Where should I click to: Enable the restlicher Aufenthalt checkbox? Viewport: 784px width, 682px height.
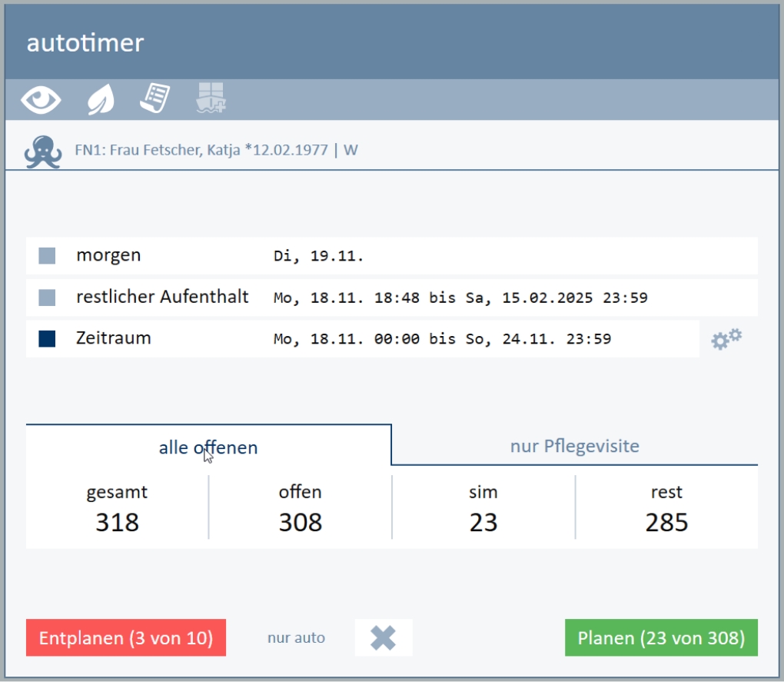pos(48,298)
